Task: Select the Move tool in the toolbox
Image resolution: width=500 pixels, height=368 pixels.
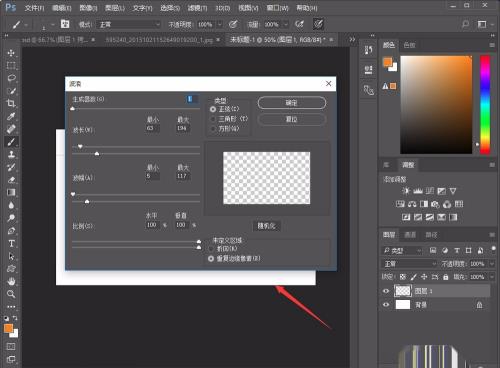Action: (x=11, y=53)
